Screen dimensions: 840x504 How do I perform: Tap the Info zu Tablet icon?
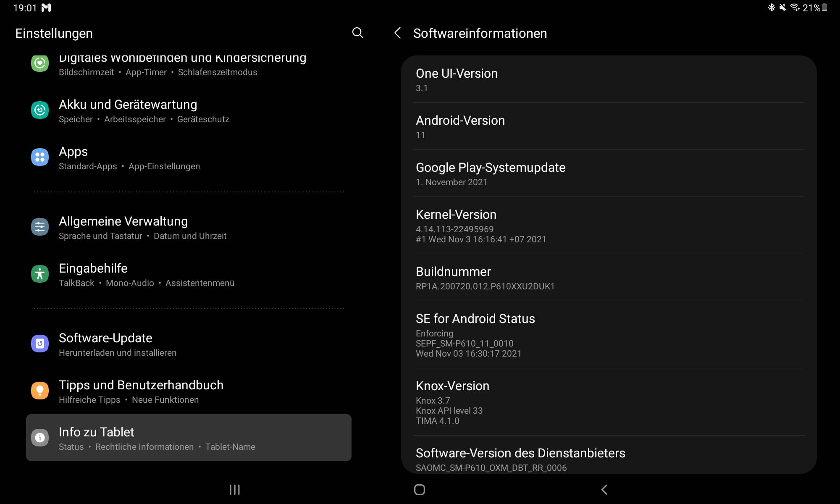40,438
